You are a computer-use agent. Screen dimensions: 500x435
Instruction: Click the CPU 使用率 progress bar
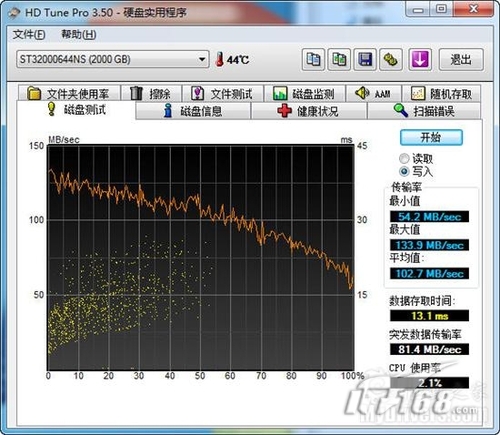[x=429, y=383]
